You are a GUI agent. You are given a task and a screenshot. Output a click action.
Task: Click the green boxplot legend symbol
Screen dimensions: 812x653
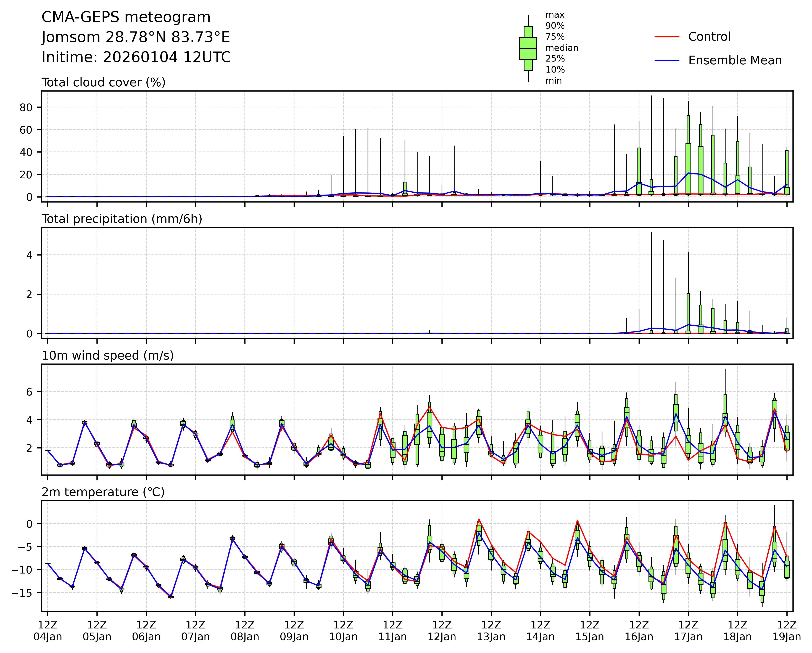(528, 48)
